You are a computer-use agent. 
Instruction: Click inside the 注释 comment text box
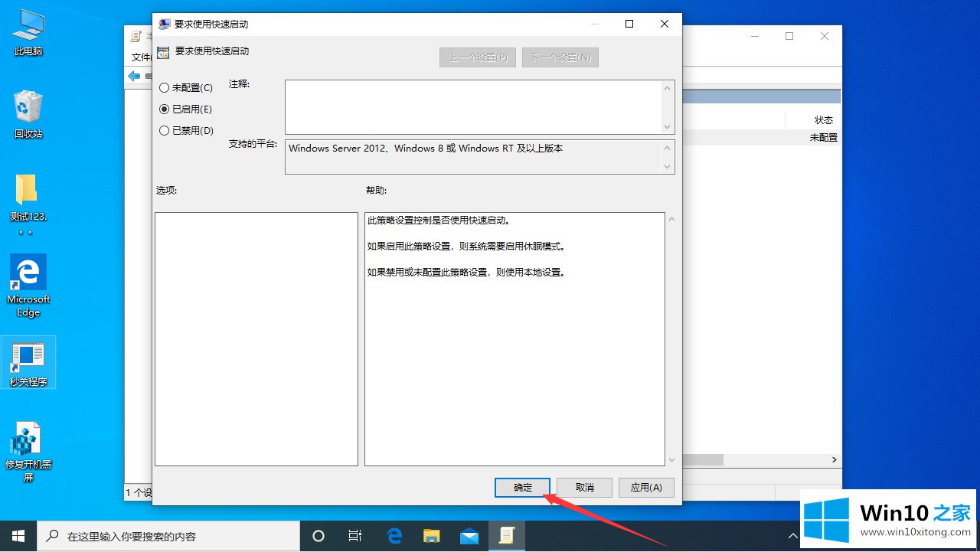(x=473, y=107)
